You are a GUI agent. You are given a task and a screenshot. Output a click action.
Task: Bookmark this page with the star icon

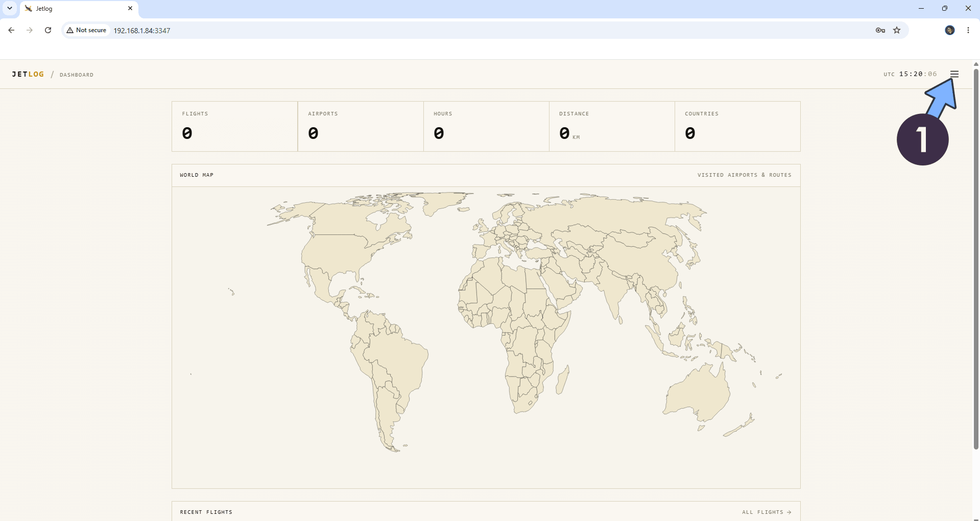click(x=897, y=30)
